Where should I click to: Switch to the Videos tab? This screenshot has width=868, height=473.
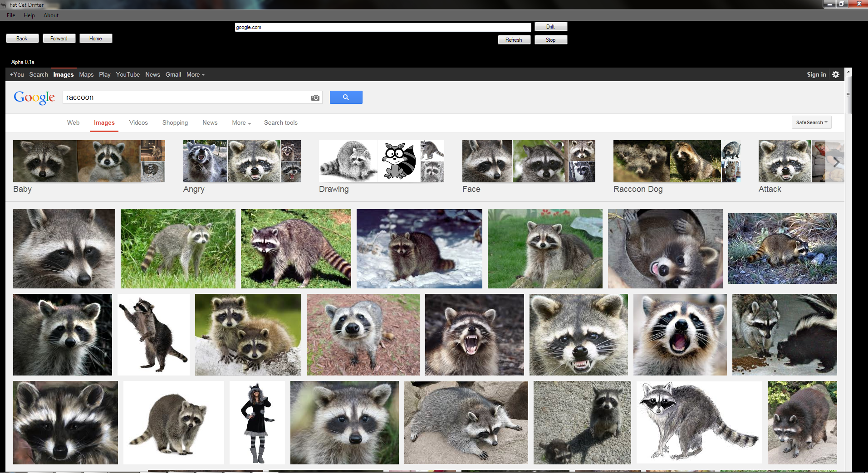pyautogui.click(x=138, y=123)
